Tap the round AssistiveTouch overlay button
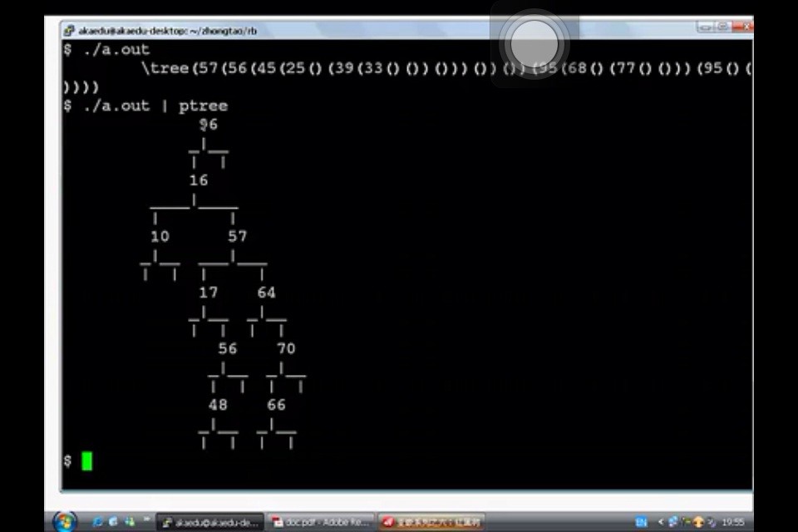 coord(534,44)
